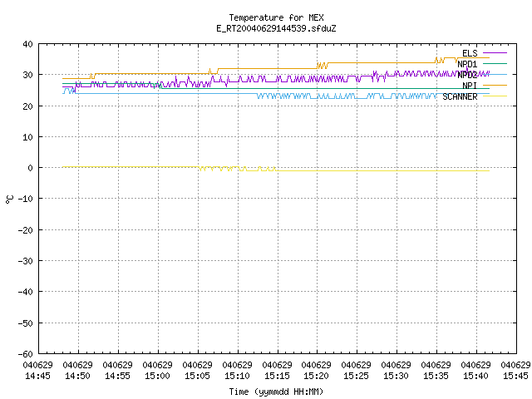Viewport: 532px width, 399px height.
Task: Click the y-axis tick label -20
Action: point(26,230)
